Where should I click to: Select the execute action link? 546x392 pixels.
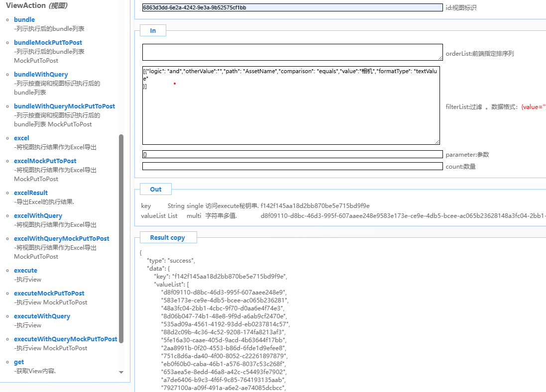[x=25, y=271]
